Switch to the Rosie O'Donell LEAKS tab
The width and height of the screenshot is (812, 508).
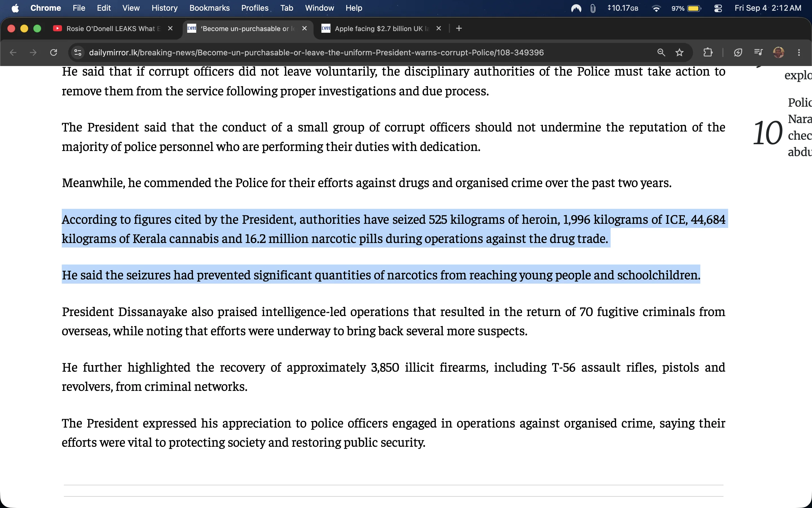tap(113, 29)
